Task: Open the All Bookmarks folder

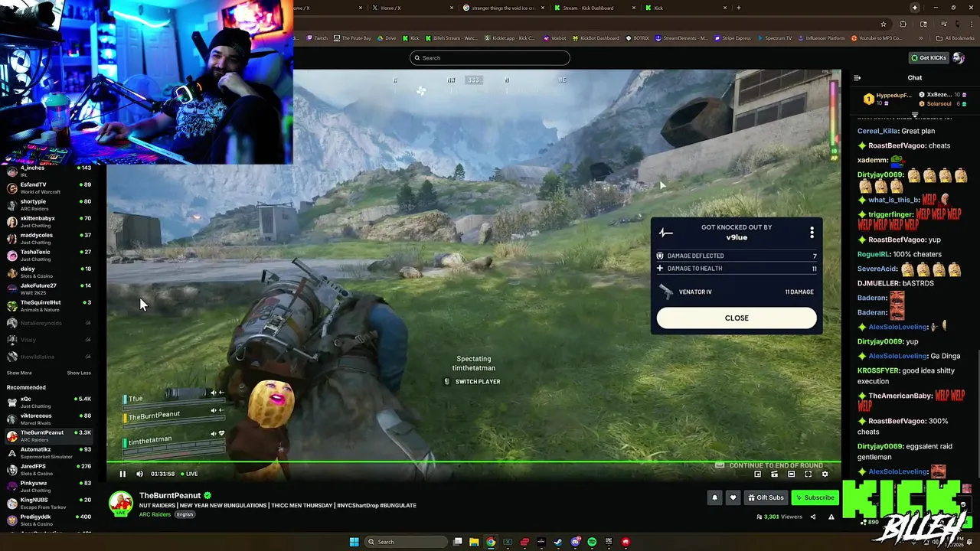Action: (x=955, y=38)
